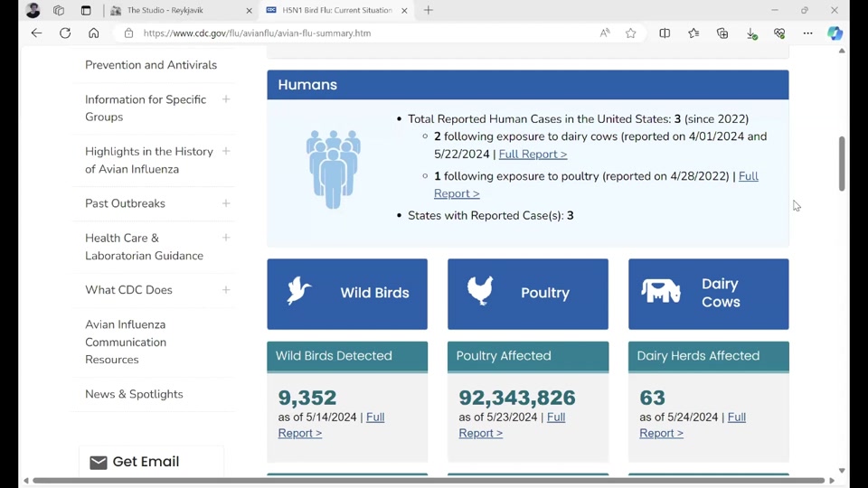Open the Dairy Cows tile
868x488 pixels.
tap(708, 294)
